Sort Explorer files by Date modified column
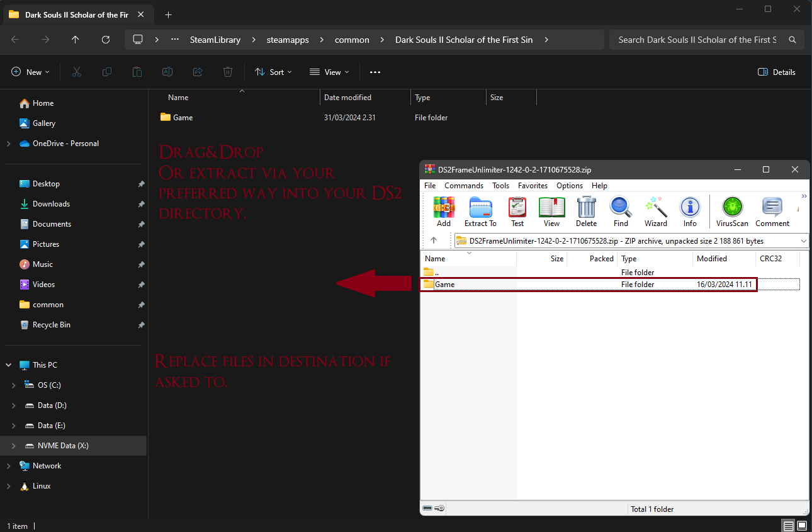This screenshot has height=532, width=812. 365,98
